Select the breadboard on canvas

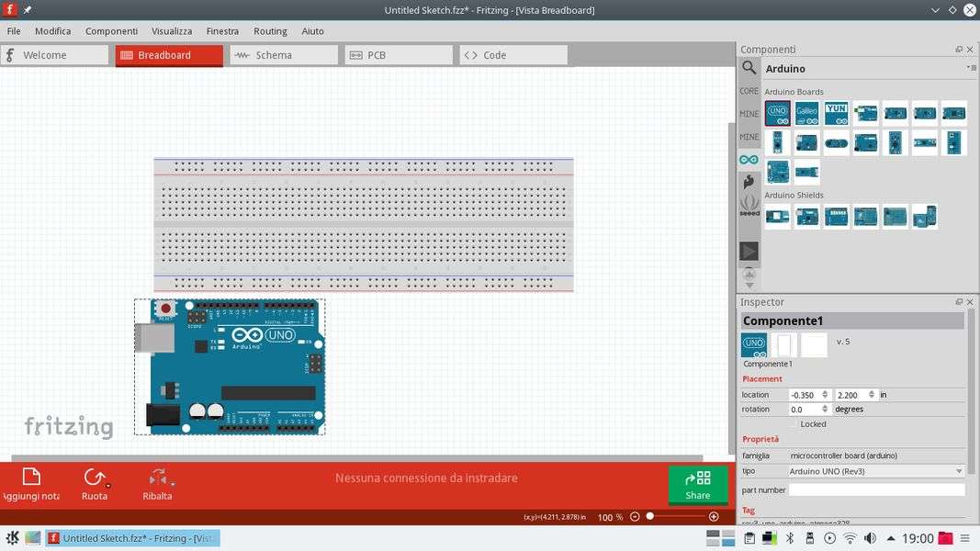click(x=364, y=225)
